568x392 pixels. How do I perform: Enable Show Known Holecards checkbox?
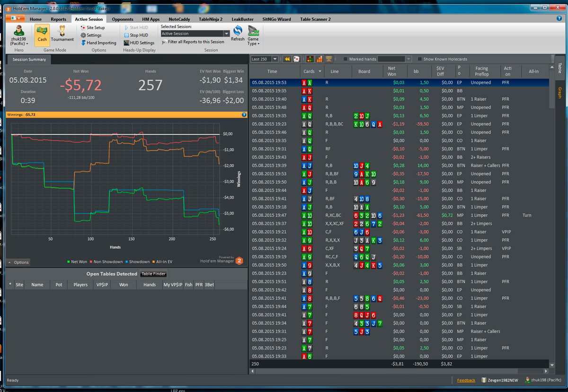420,59
